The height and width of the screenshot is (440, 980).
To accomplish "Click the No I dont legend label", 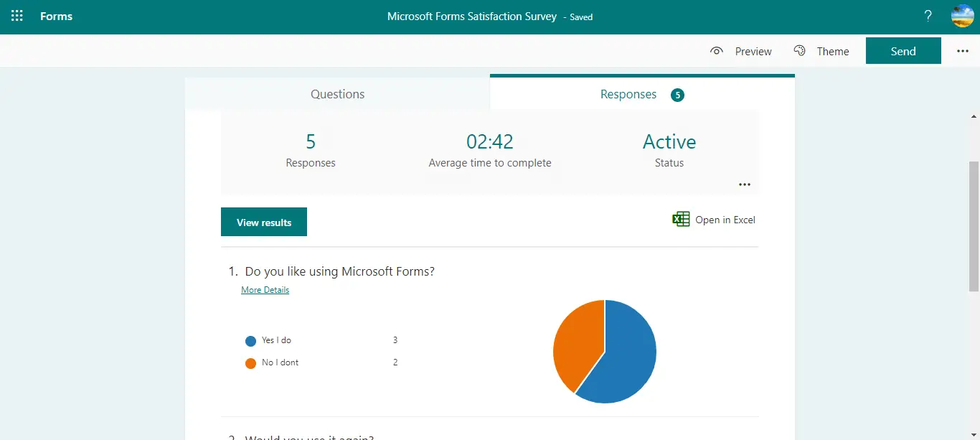I will coord(280,362).
